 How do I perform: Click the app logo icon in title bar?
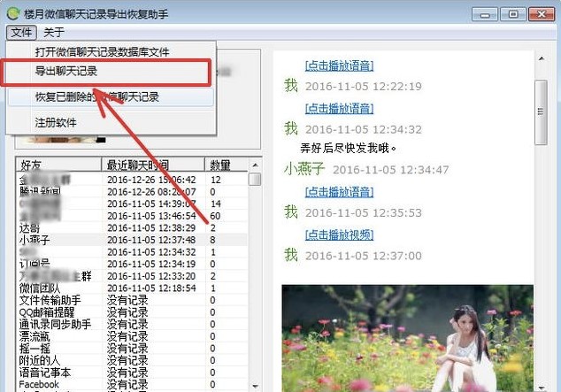click(x=13, y=13)
